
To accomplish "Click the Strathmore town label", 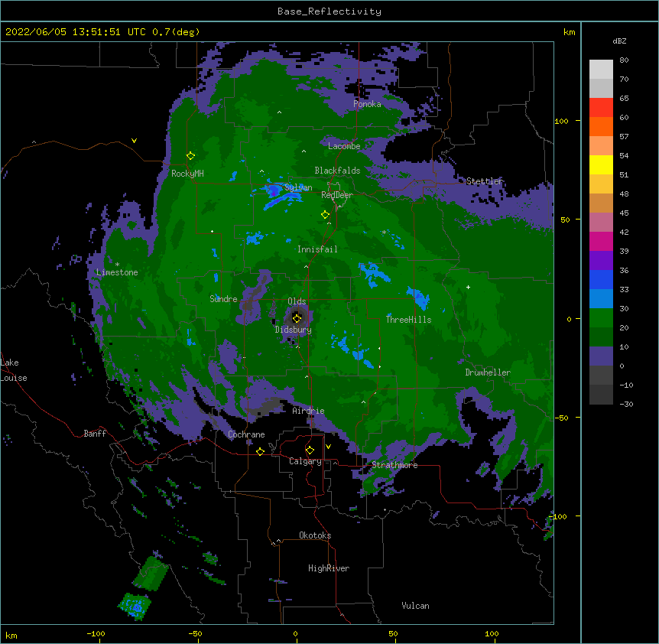I will click(x=394, y=465).
